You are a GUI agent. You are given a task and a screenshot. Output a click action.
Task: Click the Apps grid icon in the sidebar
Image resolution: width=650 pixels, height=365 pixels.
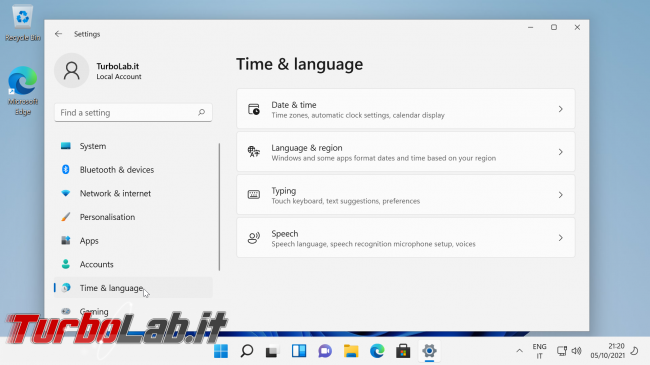[65, 240]
